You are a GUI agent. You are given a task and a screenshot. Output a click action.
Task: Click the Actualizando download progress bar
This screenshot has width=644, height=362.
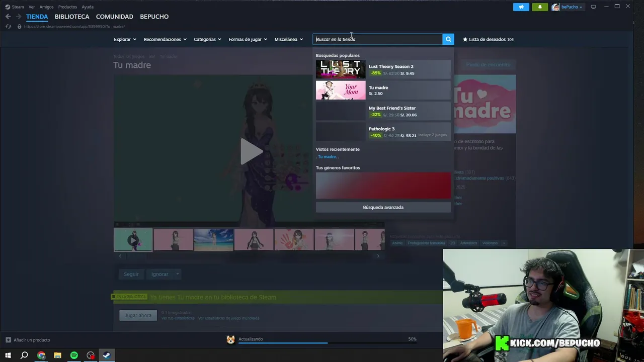point(328,342)
